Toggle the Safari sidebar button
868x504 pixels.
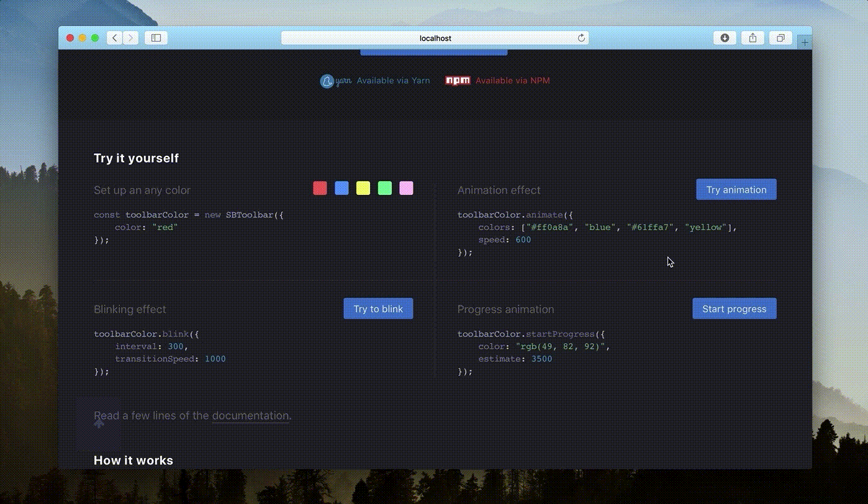[156, 38]
